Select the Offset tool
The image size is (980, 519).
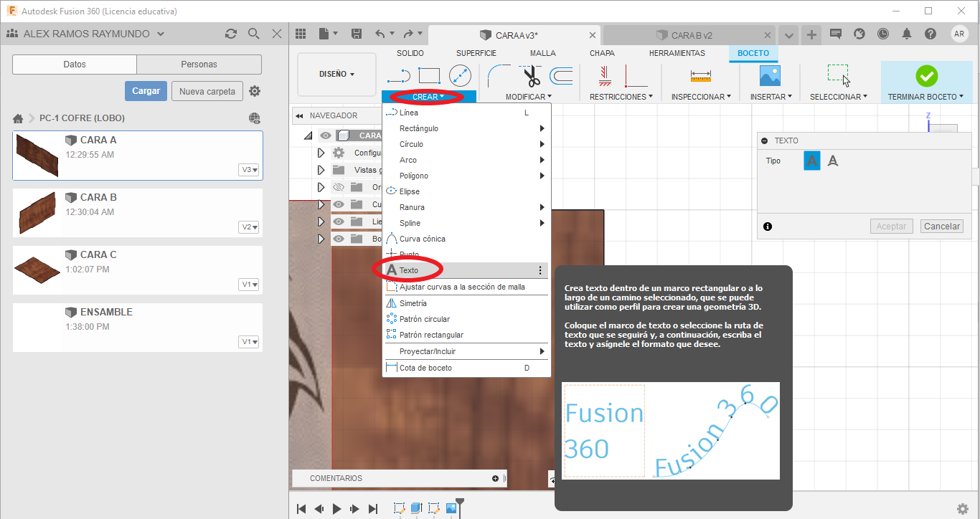(561, 75)
